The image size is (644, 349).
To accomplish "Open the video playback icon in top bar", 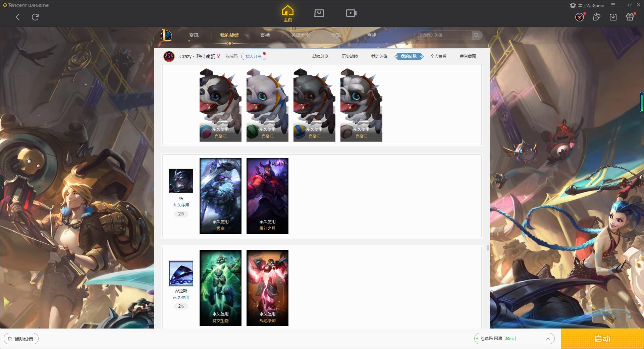I will [351, 13].
